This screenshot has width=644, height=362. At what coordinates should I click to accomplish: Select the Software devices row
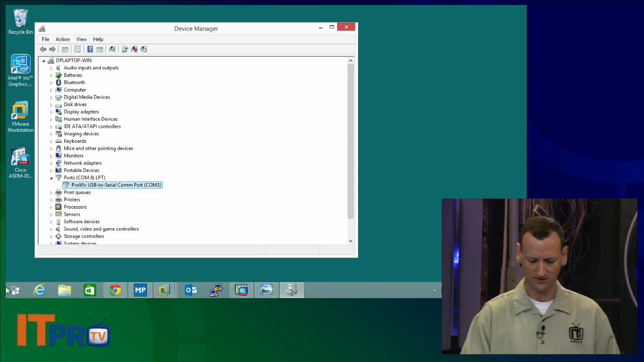coord(82,222)
